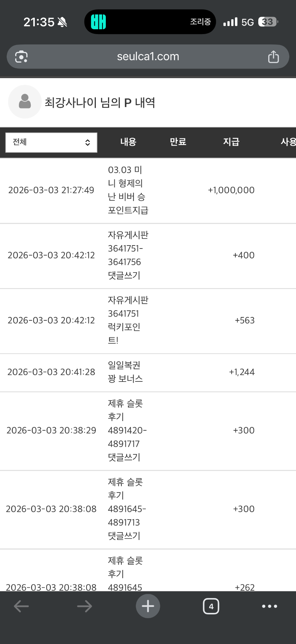Open the 일일복권 꽝 보너스 entry
The image size is (296, 644).
coord(125,372)
